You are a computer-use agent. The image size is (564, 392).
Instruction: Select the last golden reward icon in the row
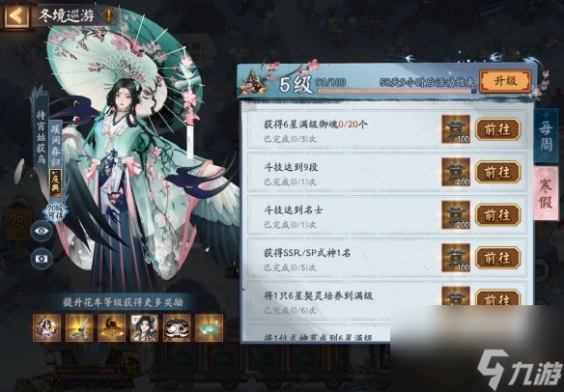coord(209,327)
